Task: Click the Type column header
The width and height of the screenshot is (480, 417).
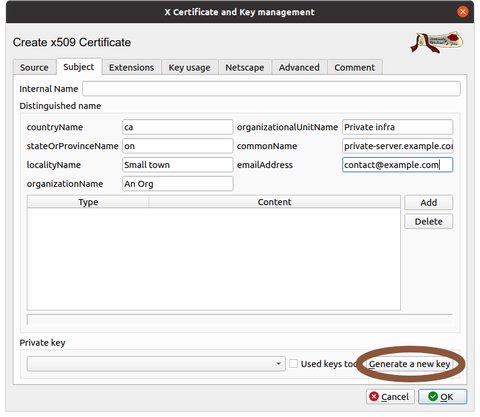Action: click(x=88, y=202)
